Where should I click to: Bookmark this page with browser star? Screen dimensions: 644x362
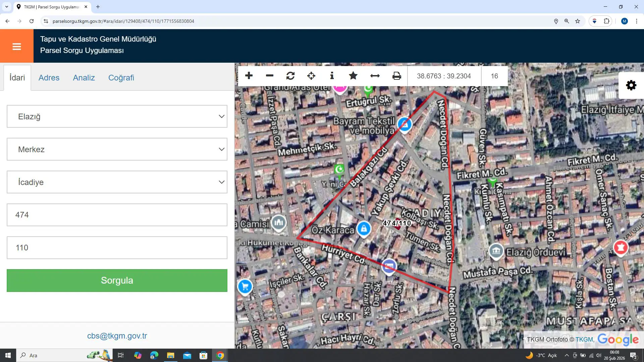click(578, 21)
